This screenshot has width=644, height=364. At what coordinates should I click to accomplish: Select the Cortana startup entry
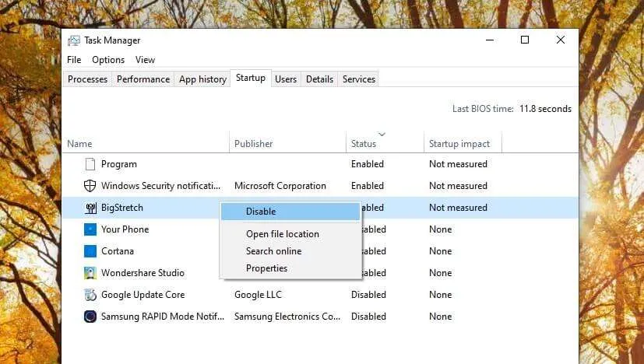pyautogui.click(x=320, y=251)
